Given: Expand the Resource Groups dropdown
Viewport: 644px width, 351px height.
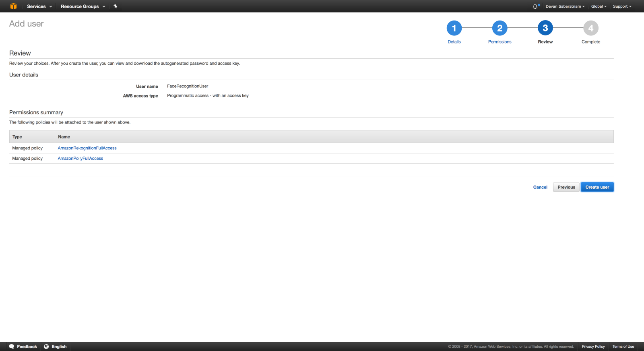Looking at the screenshot, I should 83,6.
